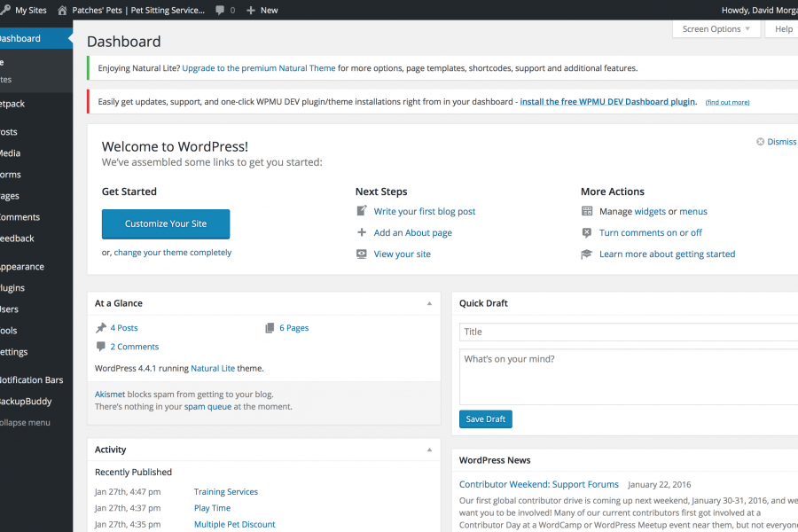Open Settings in the sidebar
The image size is (798, 532).
click(36, 352)
